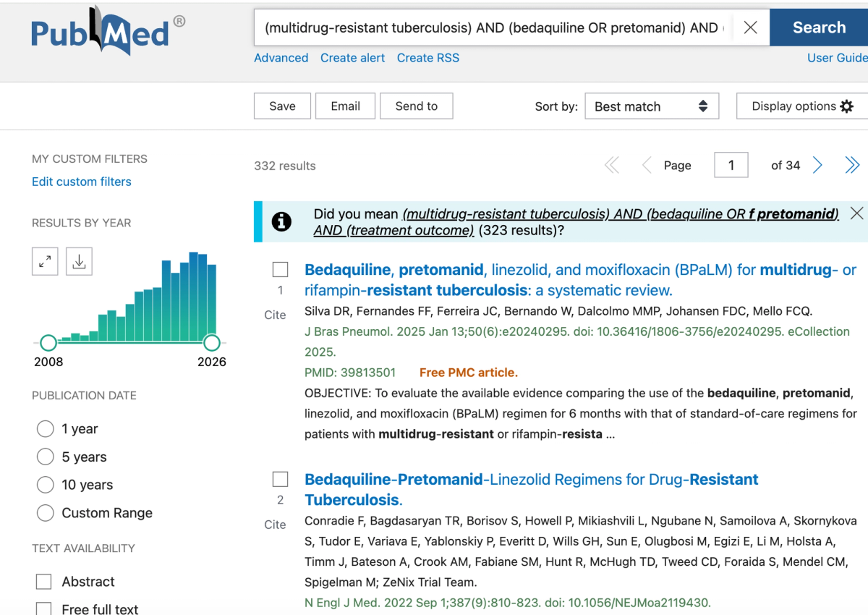
Task: Open the Advanced search link
Action: (x=281, y=58)
